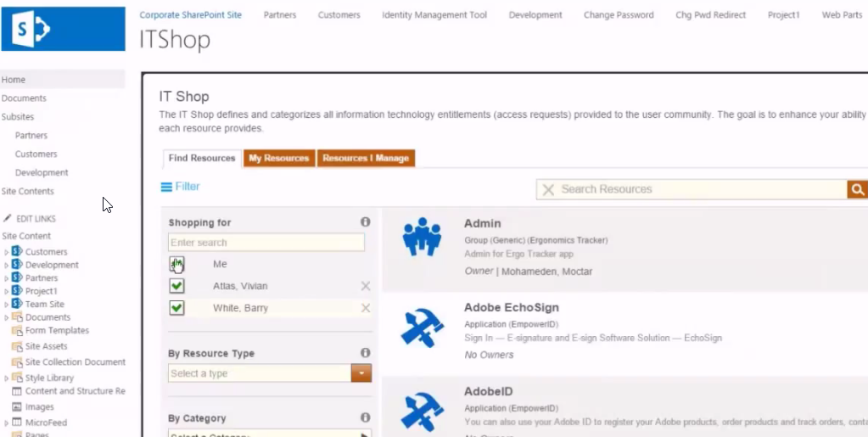Viewport: 868px width, 437px height.
Task: Click the Development site icon in tree
Action: point(17,265)
